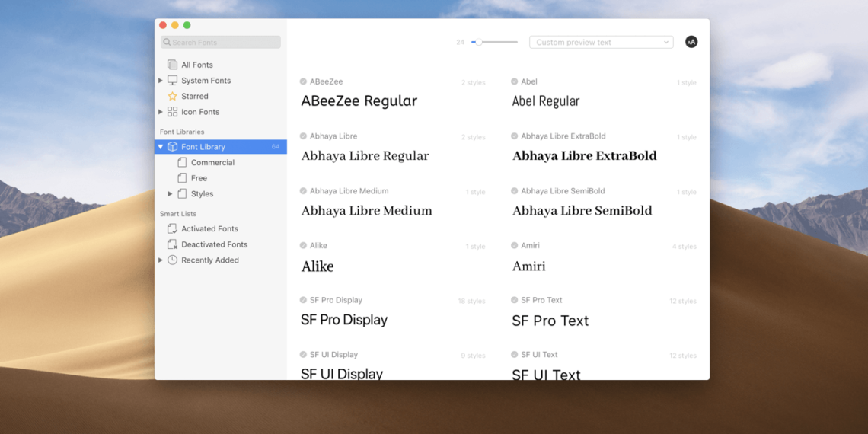Expand the Styles folder triangle
Screen dimensions: 868x434
[170, 193]
